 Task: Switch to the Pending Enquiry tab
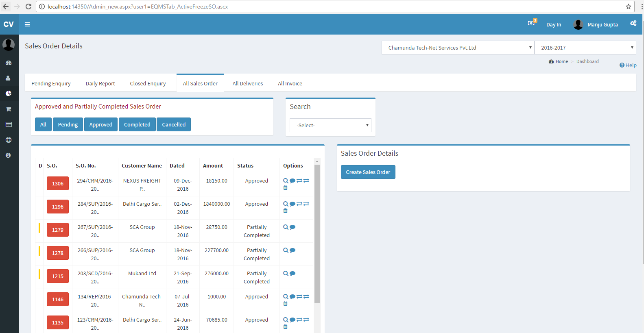coord(51,83)
